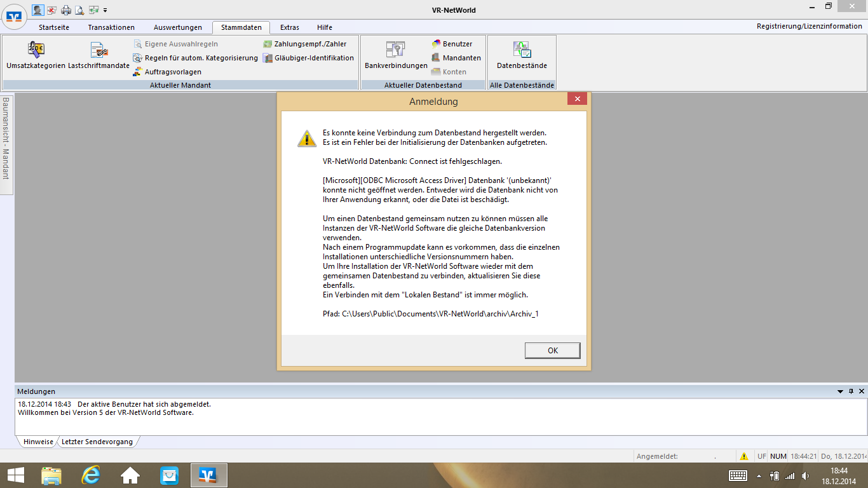Screen dimensions: 868x488
Task: Click the green transfer icon in quick access toolbar
Action: click(94, 10)
